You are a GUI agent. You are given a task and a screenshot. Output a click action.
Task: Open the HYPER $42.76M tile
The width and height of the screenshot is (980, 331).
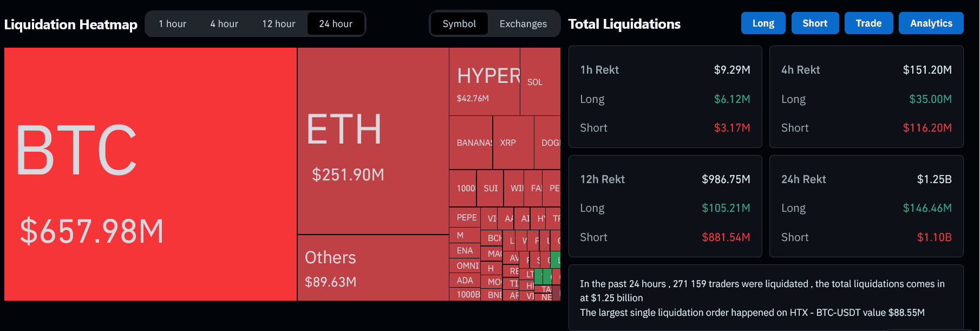click(x=484, y=81)
